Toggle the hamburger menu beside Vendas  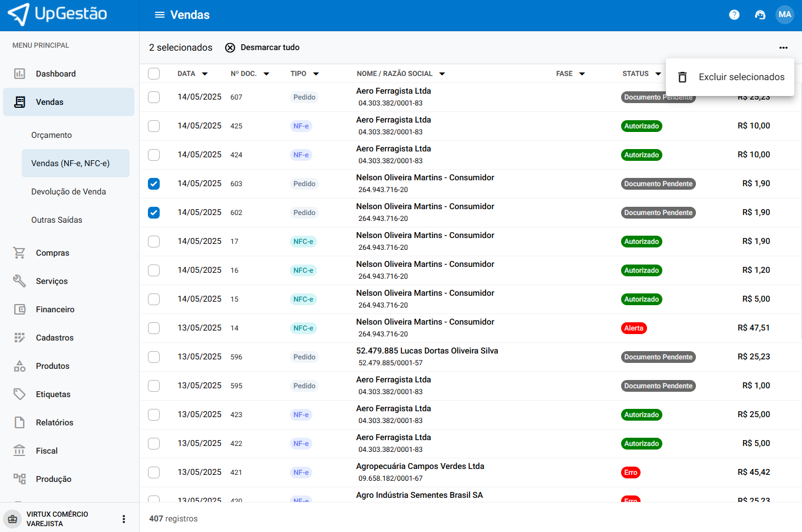[x=159, y=15]
